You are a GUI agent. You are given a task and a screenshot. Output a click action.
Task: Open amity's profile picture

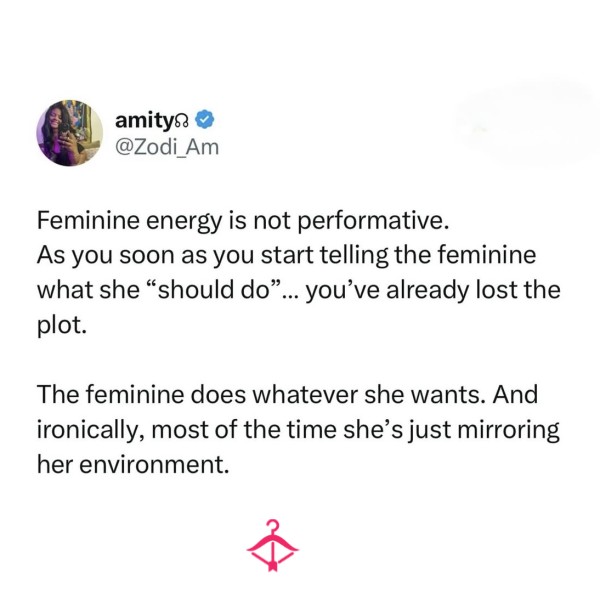tap(70, 133)
